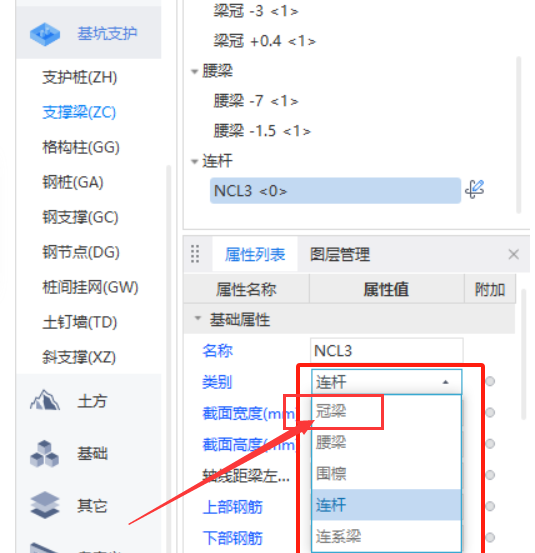This screenshot has width=535, height=553.
Task: Collapse the 连杆 tree group
Action: pyautogui.click(x=194, y=162)
